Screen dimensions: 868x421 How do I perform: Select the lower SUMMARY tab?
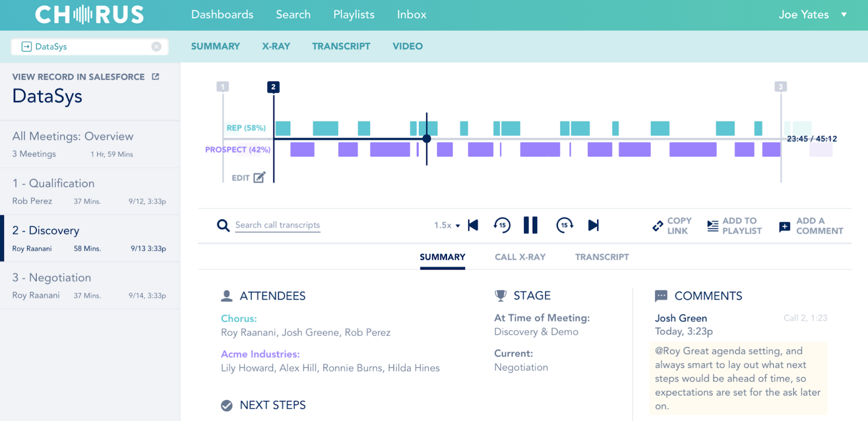pyautogui.click(x=443, y=257)
